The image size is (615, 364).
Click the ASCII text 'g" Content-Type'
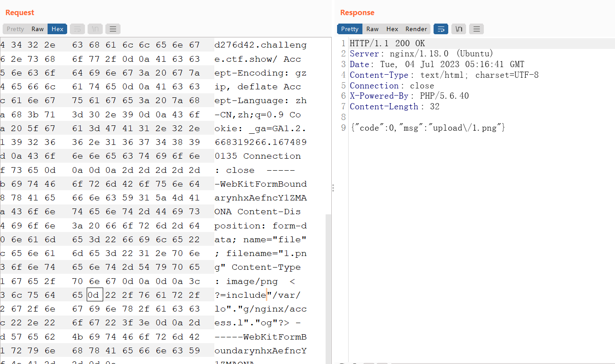coord(257,267)
